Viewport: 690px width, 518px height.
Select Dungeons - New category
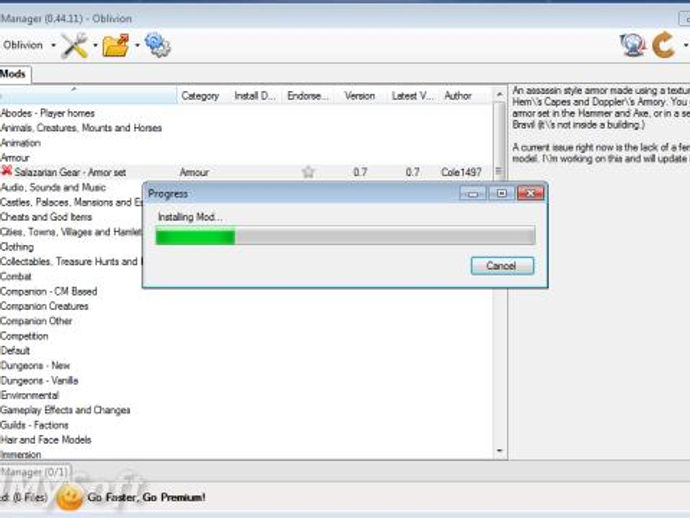pyautogui.click(x=35, y=366)
